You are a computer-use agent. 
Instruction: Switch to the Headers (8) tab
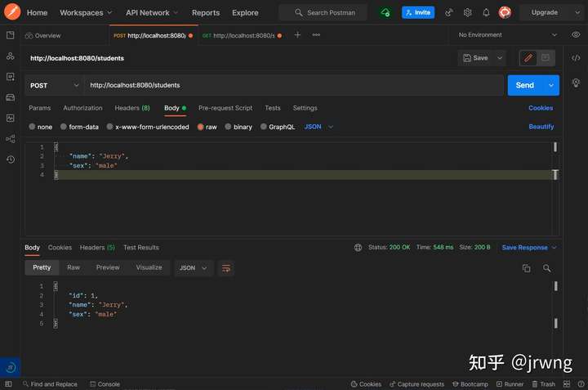tap(132, 108)
